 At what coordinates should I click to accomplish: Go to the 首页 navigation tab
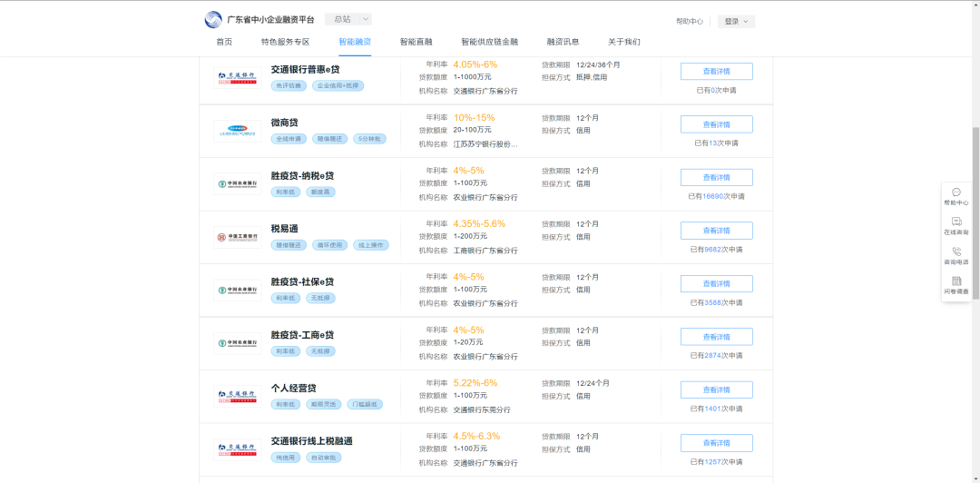(x=224, y=42)
